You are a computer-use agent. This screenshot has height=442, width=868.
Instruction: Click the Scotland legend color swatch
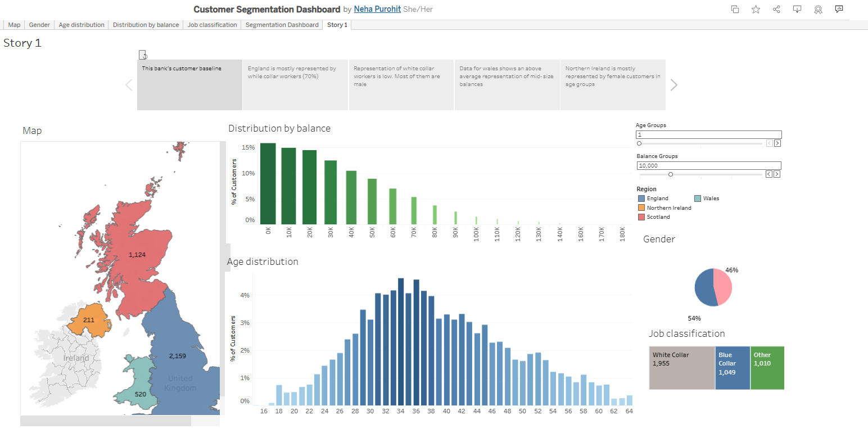coord(641,217)
